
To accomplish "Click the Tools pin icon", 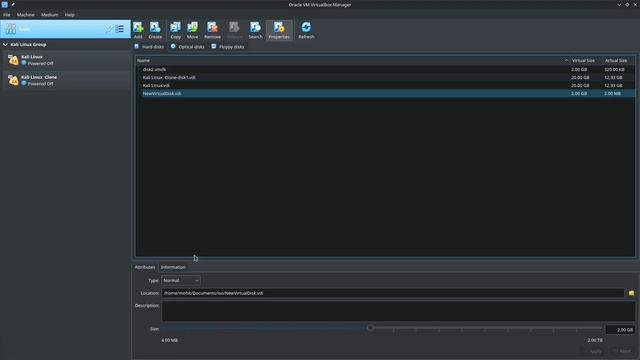I will (x=109, y=29).
